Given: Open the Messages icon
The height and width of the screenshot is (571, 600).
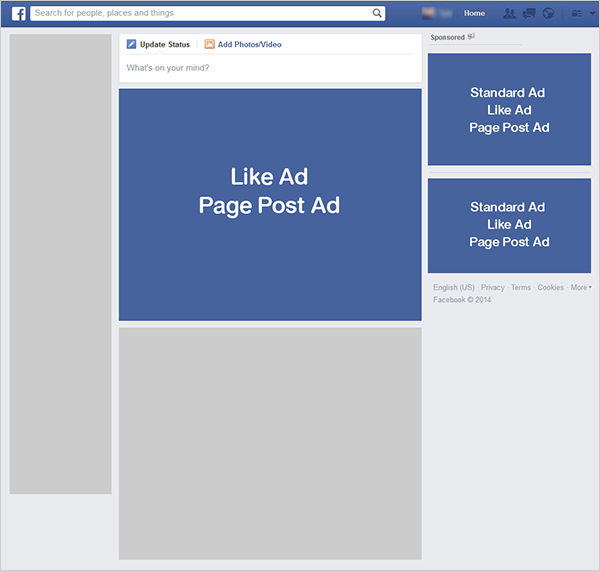Looking at the screenshot, I should click(529, 13).
